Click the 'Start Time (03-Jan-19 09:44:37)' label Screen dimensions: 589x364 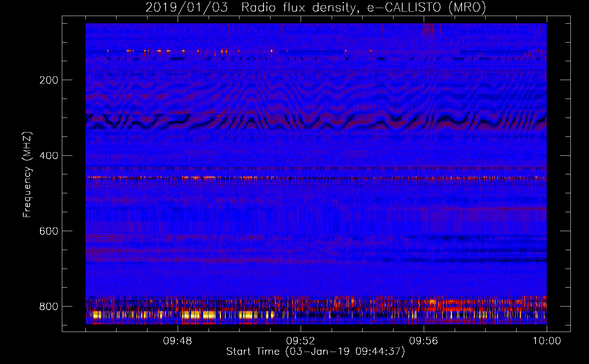pyautogui.click(x=316, y=352)
